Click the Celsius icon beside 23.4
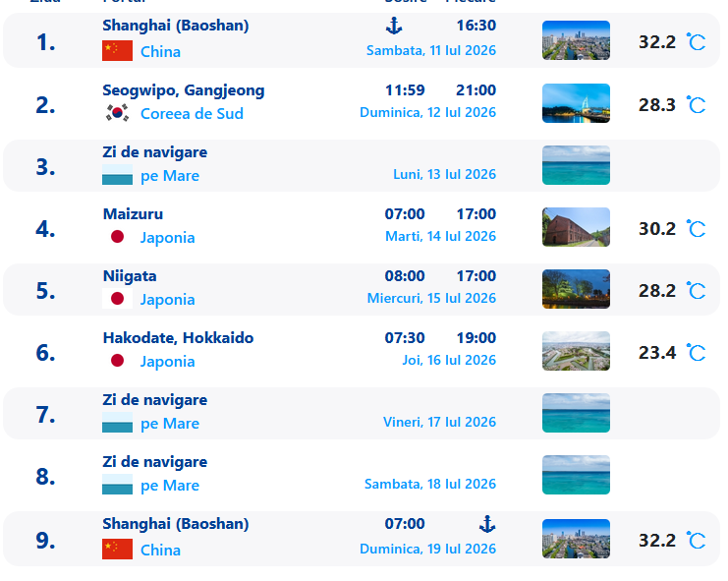Image resolution: width=728 pixels, height=581 pixels. point(696,353)
